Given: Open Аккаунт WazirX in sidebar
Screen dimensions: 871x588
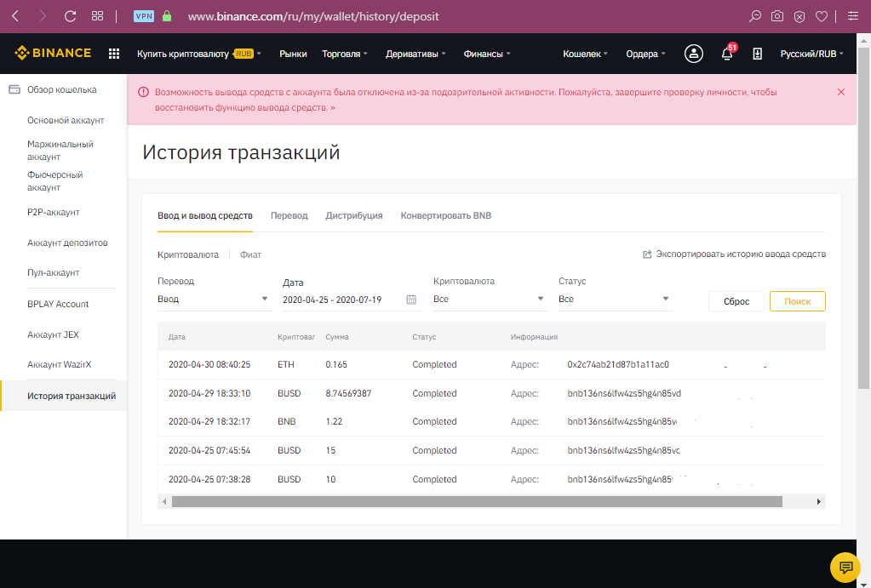Looking at the screenshot, I should (59, 365).
